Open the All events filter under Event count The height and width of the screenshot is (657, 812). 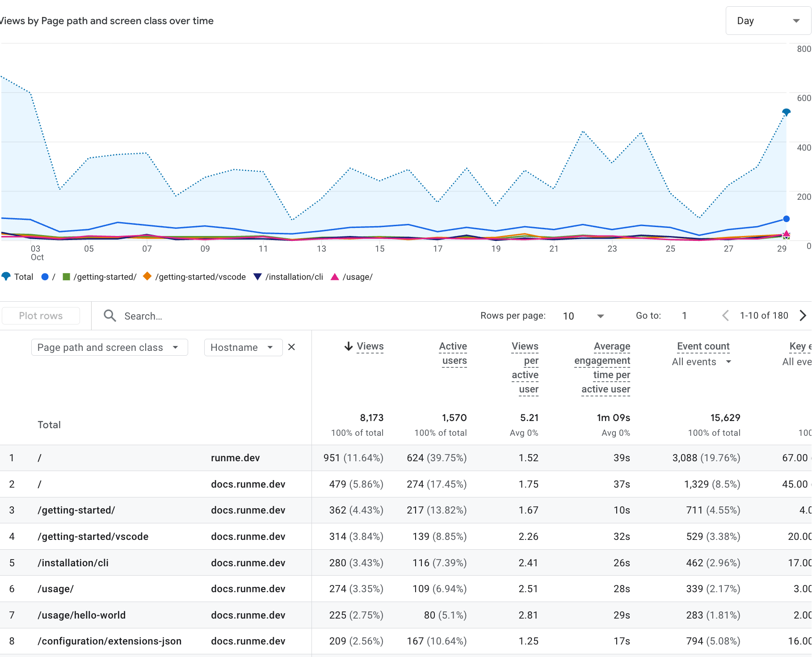point(701,362)
